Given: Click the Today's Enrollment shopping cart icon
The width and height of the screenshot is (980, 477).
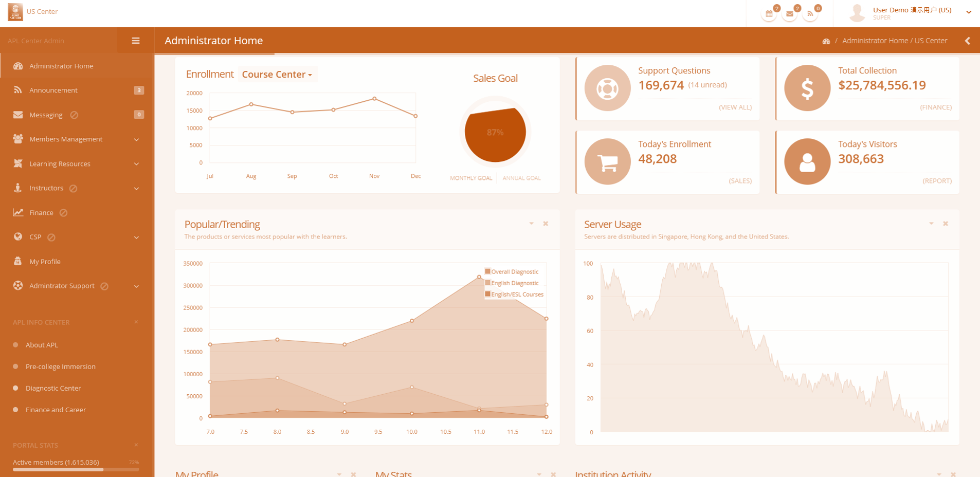Looking at the screenshot, I should click(607, 162).
